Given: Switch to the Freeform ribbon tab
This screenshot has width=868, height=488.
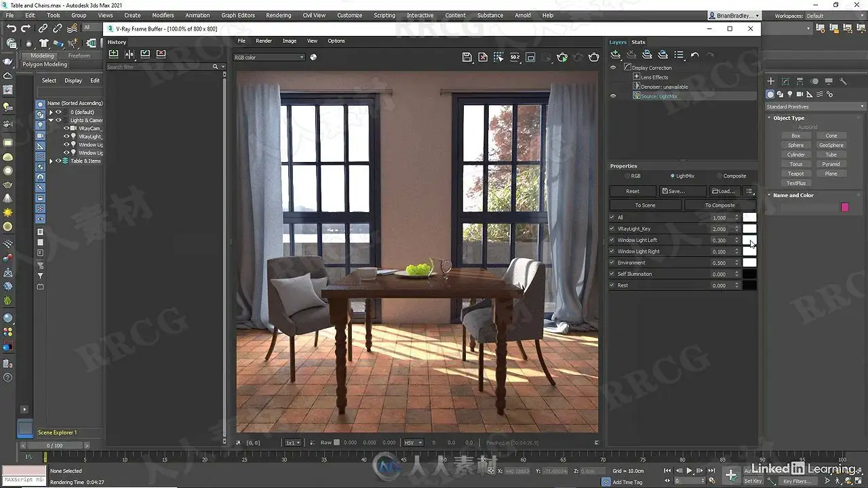Looking at the screenshot, I should click(x=79, y=56).
